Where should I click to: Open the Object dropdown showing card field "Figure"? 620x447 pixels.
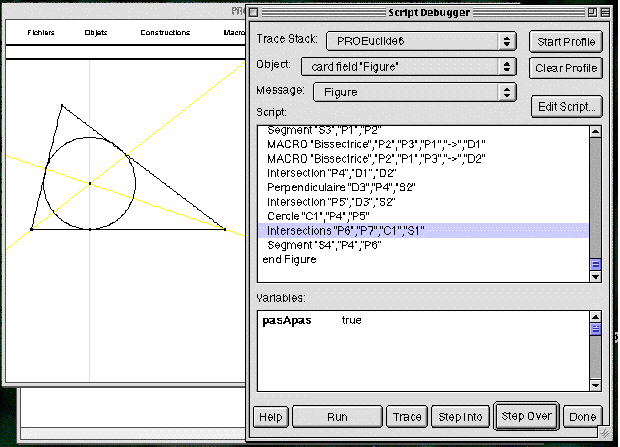point(409,66)
